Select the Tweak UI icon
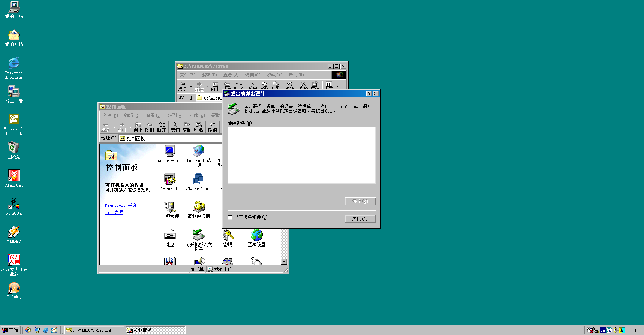644x335 pixels. (x=170, y=179)
